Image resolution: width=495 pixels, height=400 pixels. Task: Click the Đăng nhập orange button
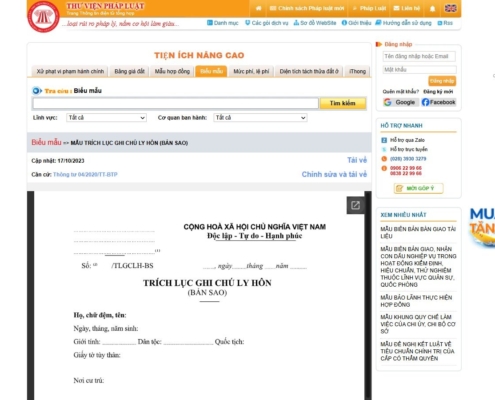point(442,81)
